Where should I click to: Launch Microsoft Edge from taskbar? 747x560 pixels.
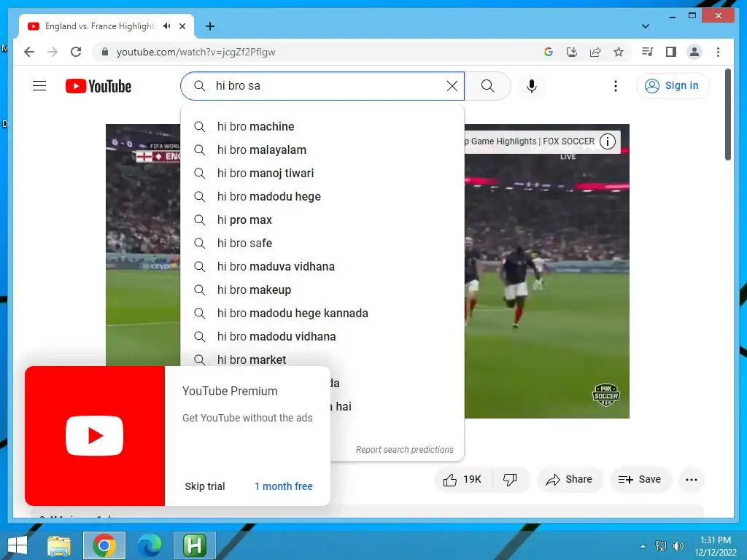(149, 545)
